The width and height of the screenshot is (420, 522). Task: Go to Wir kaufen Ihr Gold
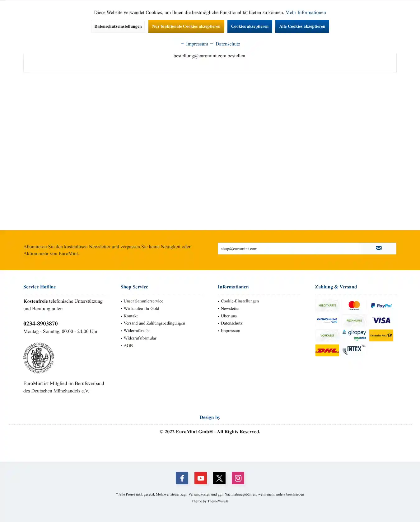pyautogui.click(x=141, y=309)
